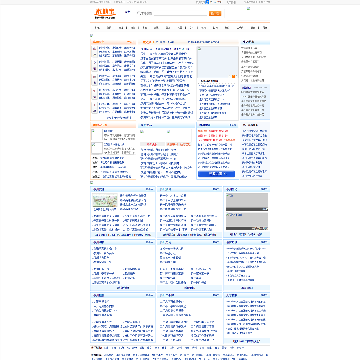
Task: Click the small icon above the blue panels grid
Action: 91,182
